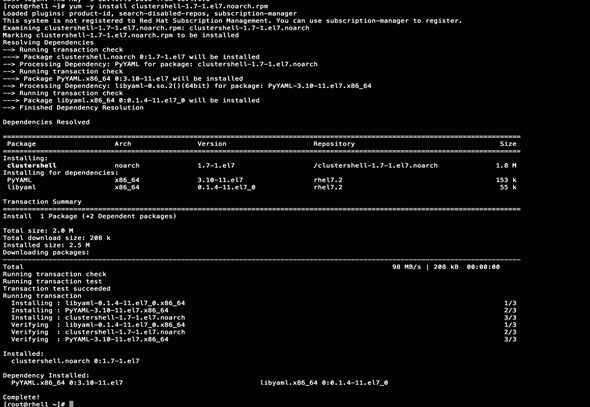Click the 'Package' column header
590x407 pixels.
[x=21, y=144]
